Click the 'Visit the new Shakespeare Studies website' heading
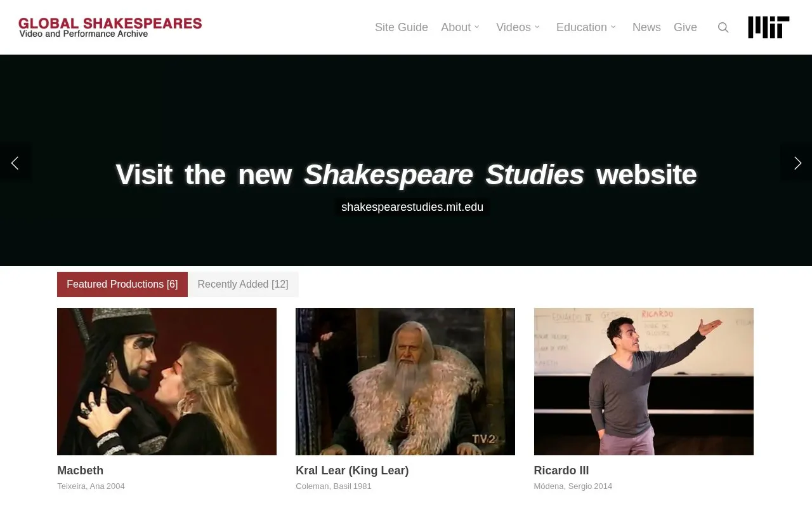The width and height of the screenshot is (812, 508). pyautogui.click(x=406, y=175)
